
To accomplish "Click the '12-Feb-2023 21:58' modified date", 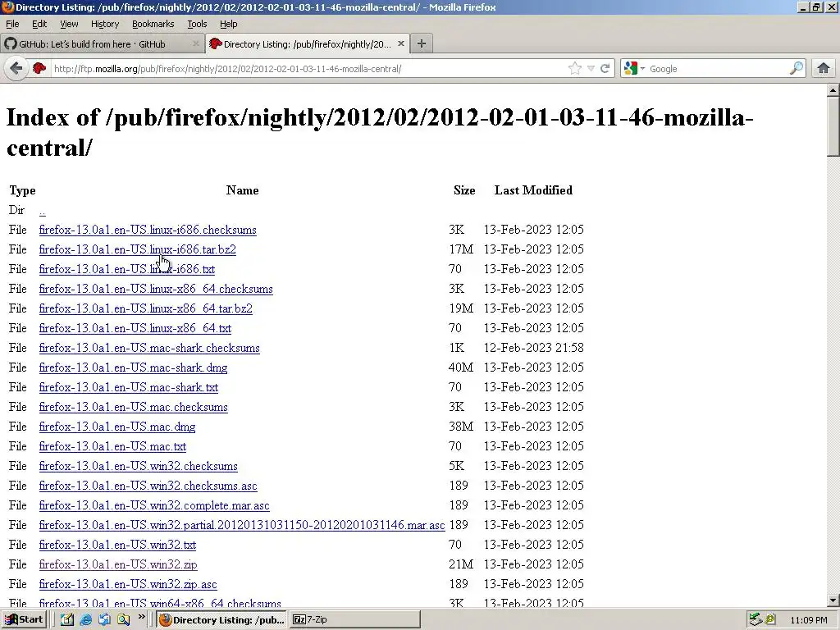I will 533,348.
